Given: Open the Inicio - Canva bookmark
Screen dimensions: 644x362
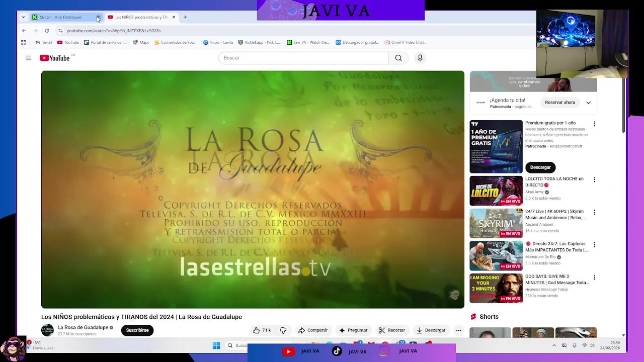Looking at the screenshot, I should (x=218, y=42).
